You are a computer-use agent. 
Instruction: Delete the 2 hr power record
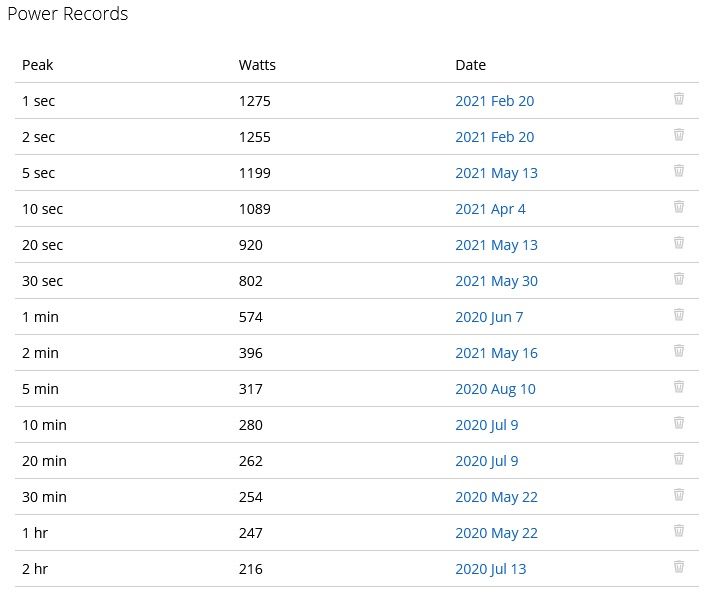679,567
